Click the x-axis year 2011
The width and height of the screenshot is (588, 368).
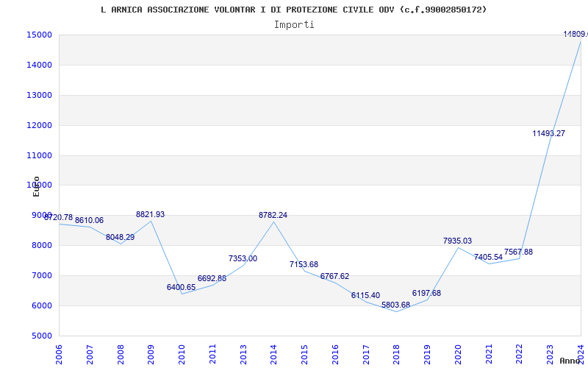(x=212, y=355)
